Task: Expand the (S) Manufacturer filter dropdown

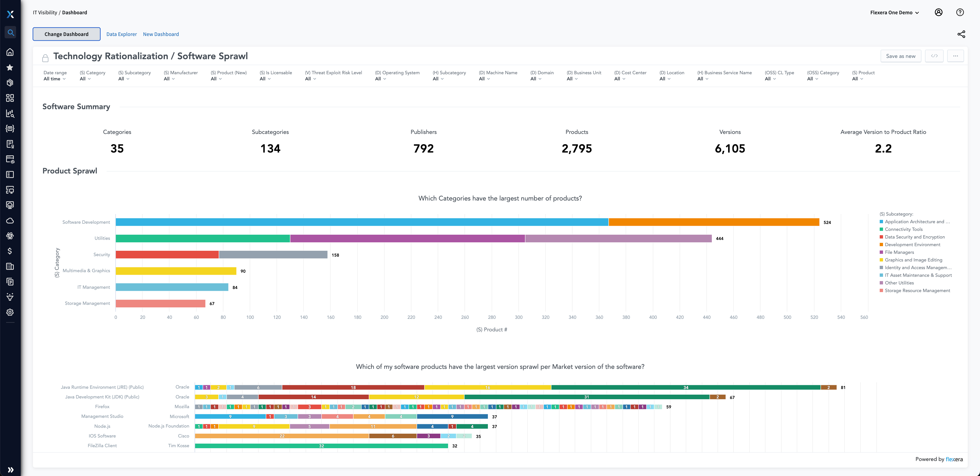Action: pos(169,79)
